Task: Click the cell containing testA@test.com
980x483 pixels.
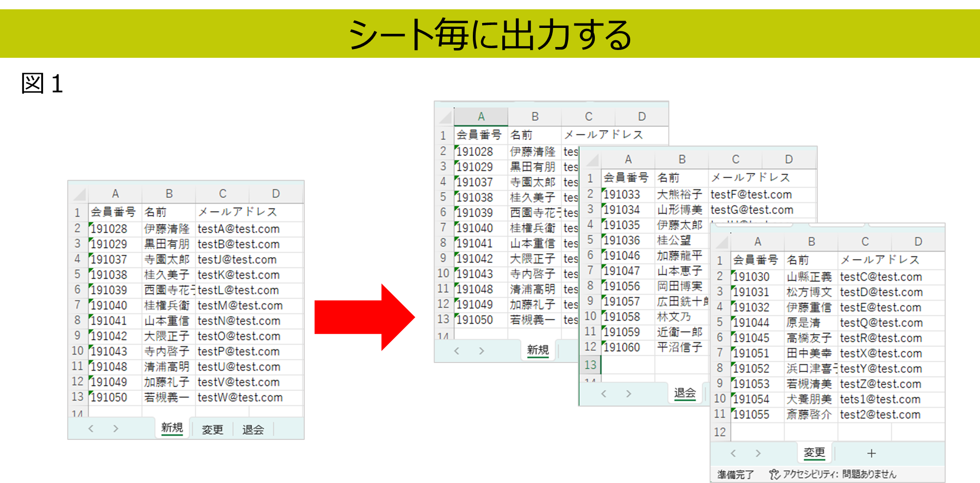Action: (x=239, y=229)
